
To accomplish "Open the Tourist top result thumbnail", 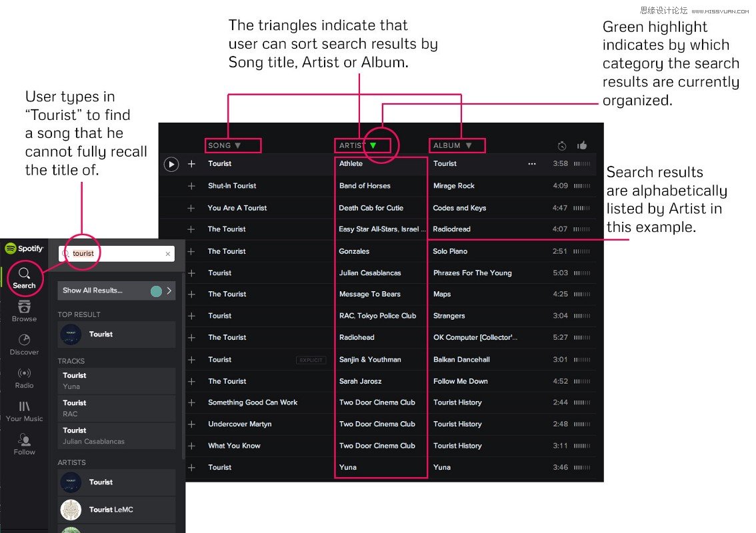I will 71,334.
